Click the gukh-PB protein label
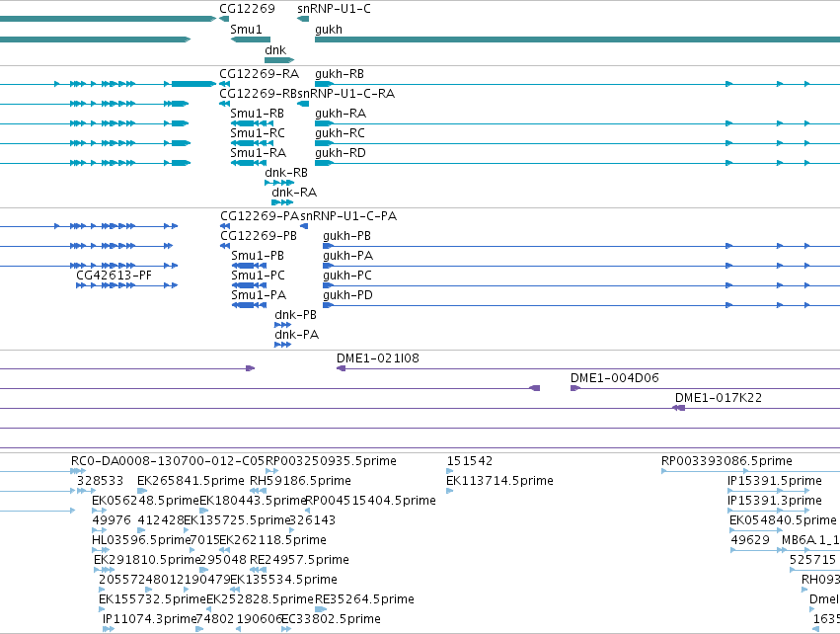The width and height of the screenshot is (840, 634). [x=346, y=236]
